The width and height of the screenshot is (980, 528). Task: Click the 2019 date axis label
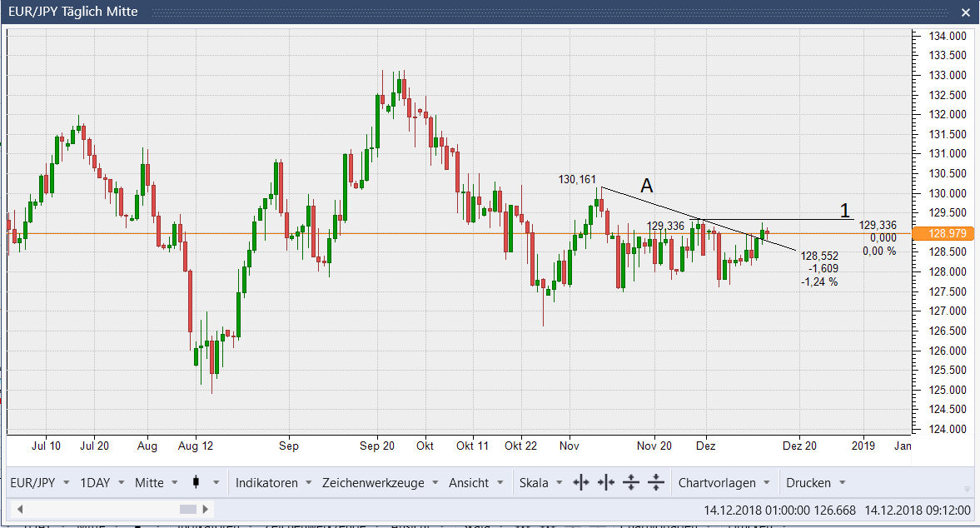pyautogui.click(x=863, y=446)
